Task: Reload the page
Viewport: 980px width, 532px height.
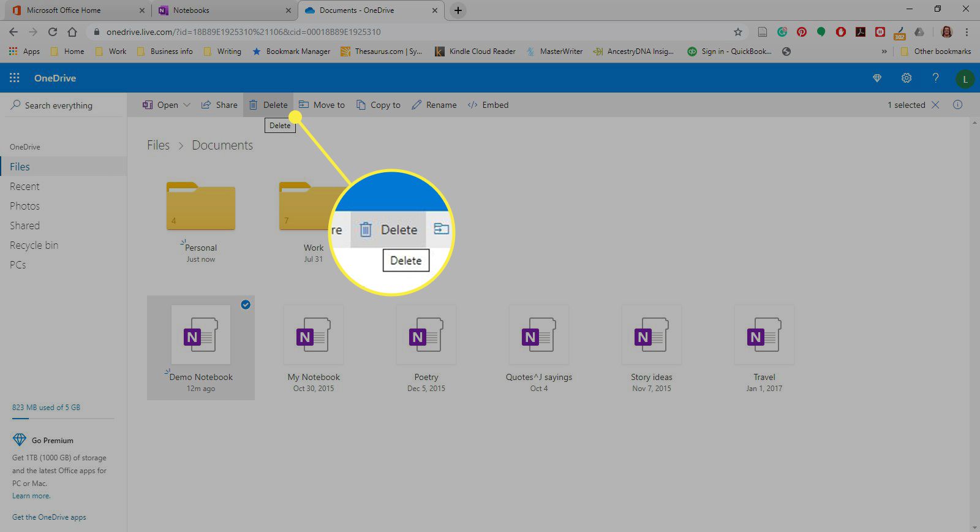Action: click(x=53, y=32)
